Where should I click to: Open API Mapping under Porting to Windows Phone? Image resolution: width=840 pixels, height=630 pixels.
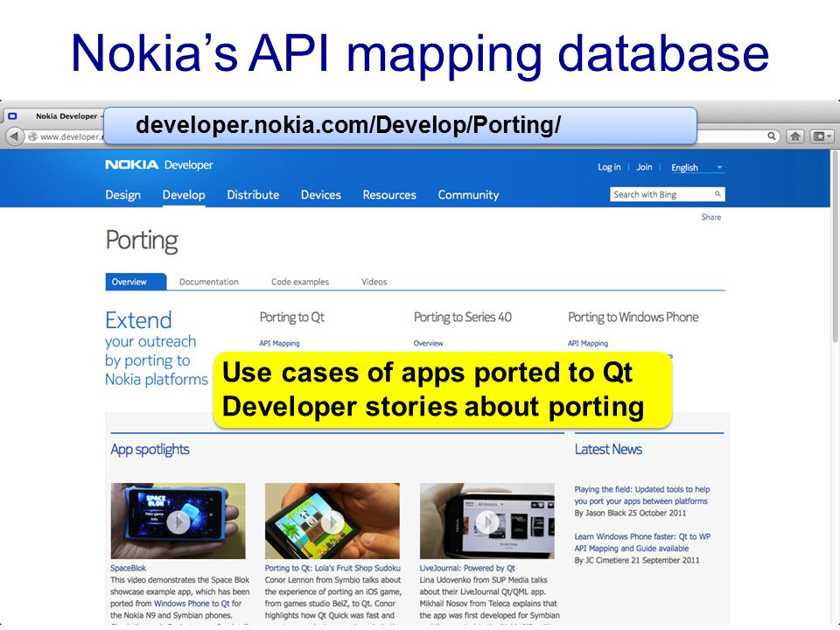tap(588, 343)
